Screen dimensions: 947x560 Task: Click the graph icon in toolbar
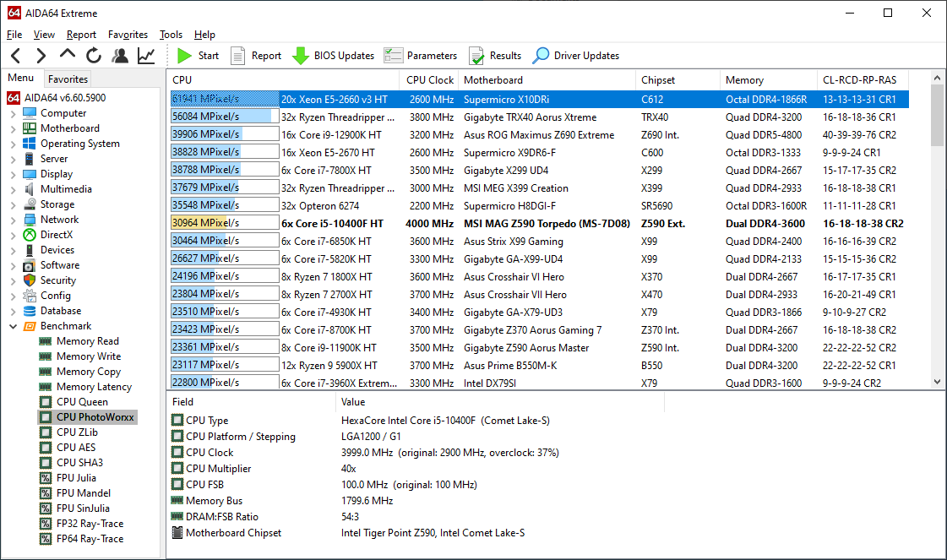point(146,56)
